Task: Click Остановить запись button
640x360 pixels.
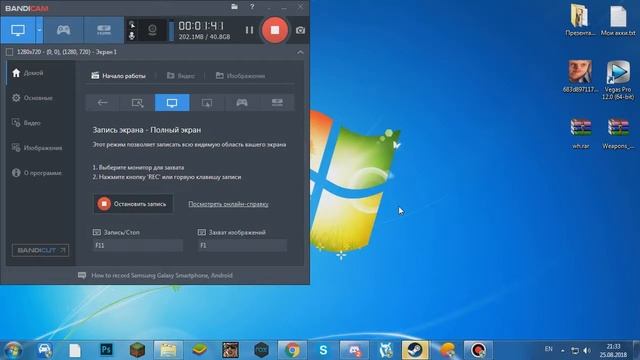Action: tap(133, 204)
